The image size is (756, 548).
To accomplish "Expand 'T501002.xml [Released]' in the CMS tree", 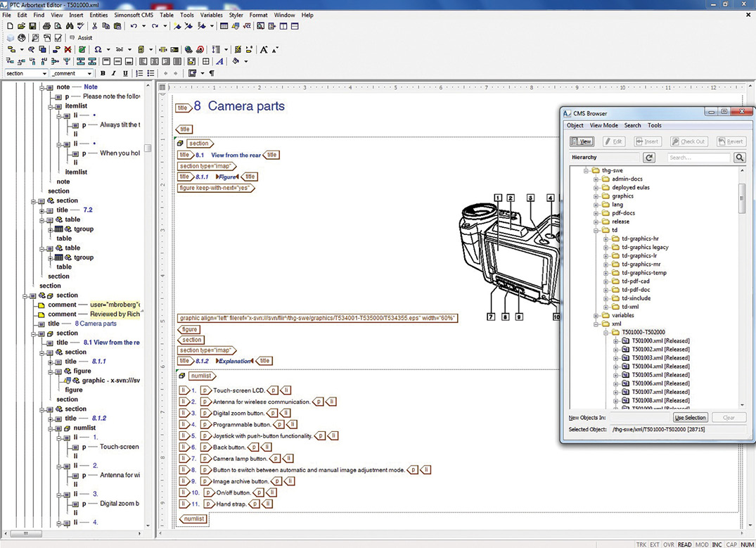I will click(x=615, y=349).
